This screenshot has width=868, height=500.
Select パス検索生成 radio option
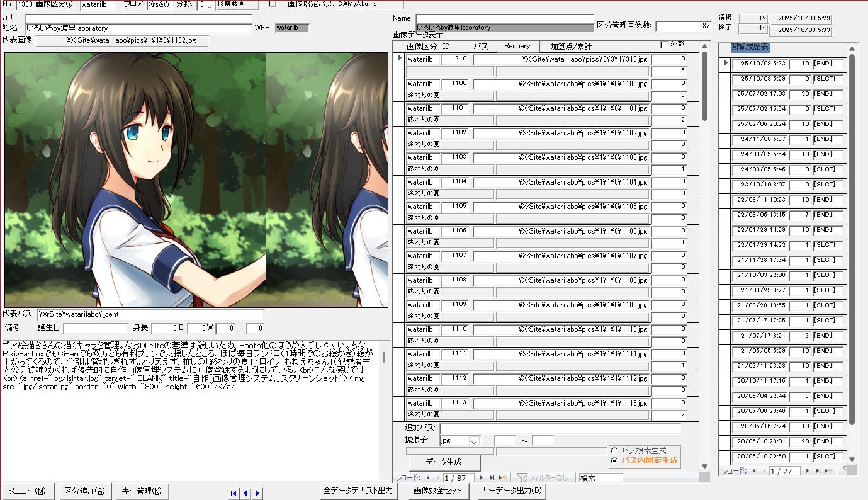[x=614, y=451]
